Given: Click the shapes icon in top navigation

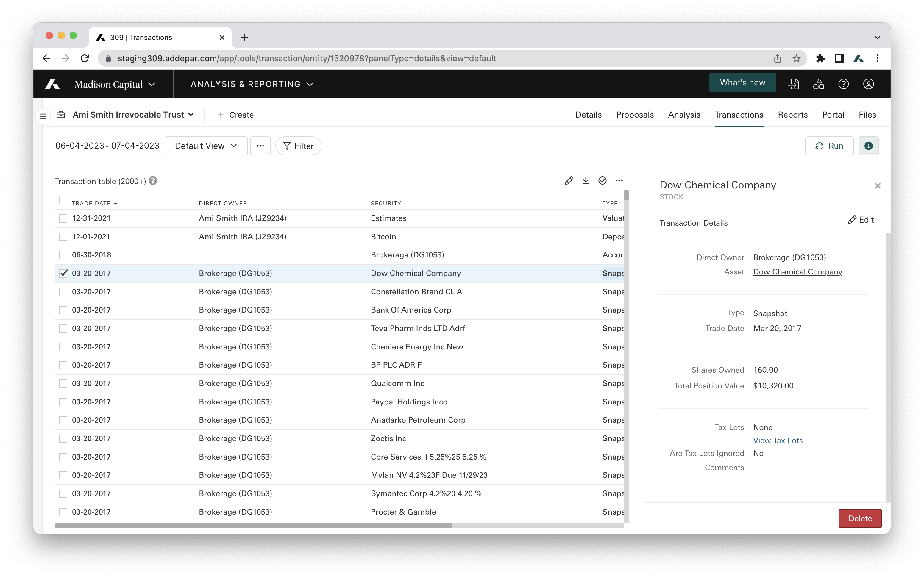Looking at the screenshot, I should click(819, 84).
